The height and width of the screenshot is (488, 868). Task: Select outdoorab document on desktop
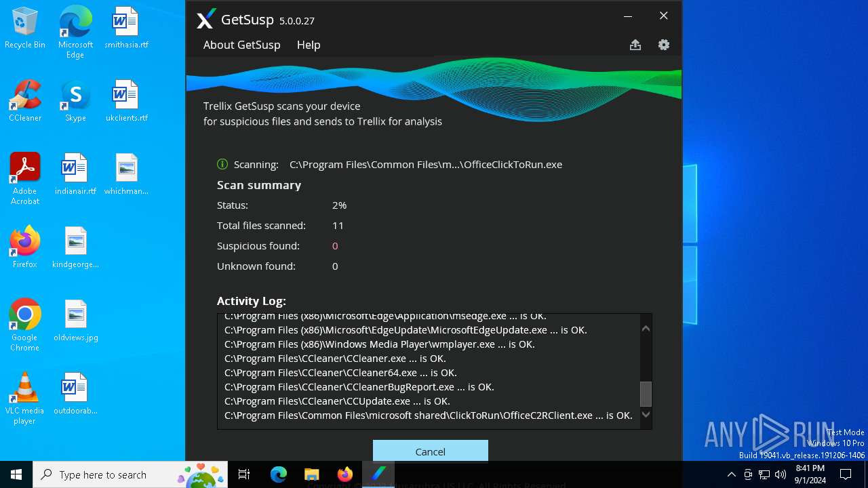click(75, 394)
